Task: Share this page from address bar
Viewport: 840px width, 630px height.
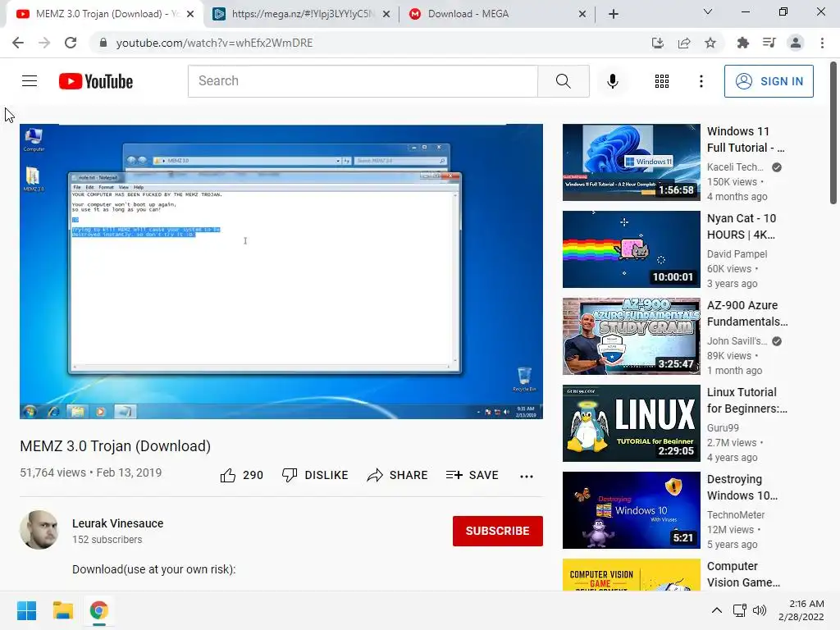Action: pos(683,43)
